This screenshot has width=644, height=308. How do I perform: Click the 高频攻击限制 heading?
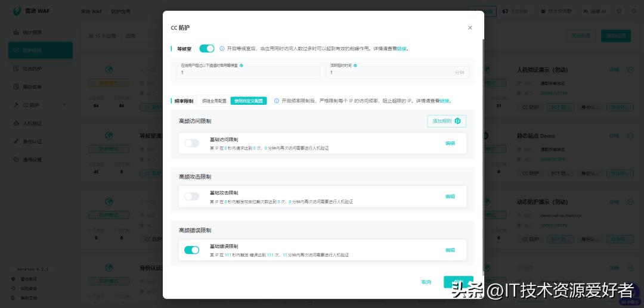(x=195, y=177)
